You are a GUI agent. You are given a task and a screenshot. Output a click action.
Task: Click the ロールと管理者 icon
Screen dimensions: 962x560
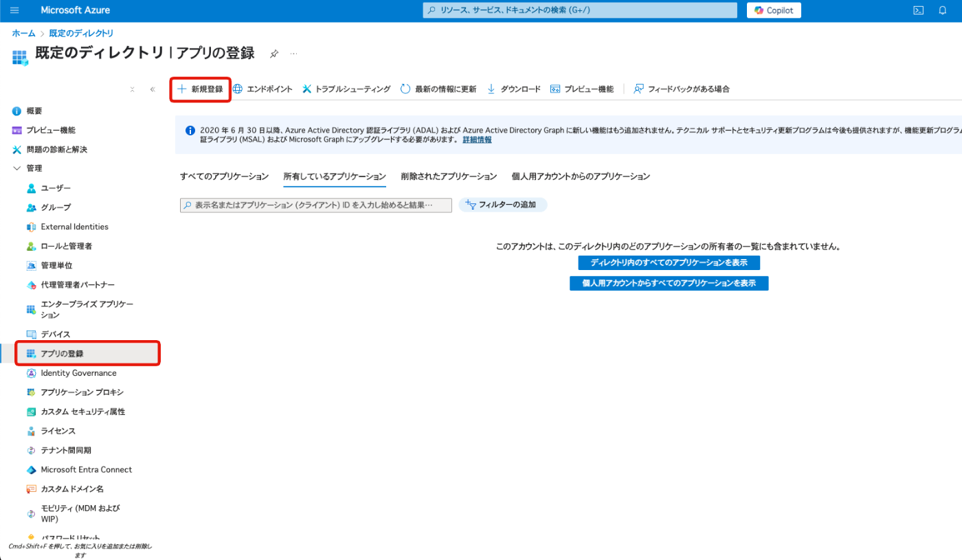click(x=31, y=246)
